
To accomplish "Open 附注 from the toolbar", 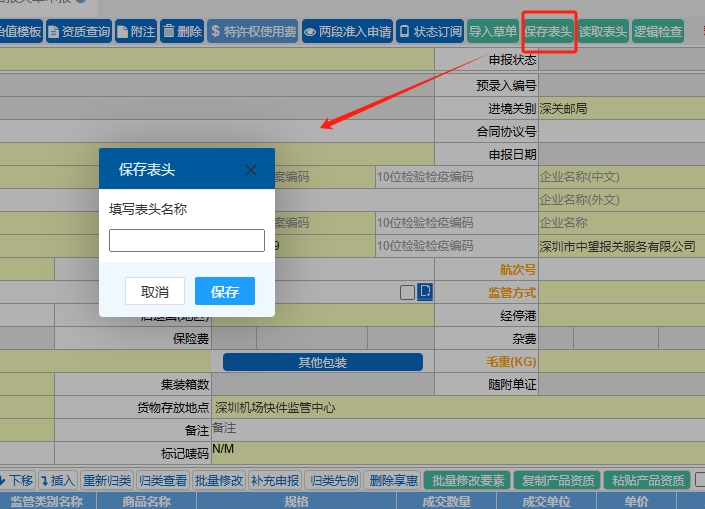I will coord(136,32).
